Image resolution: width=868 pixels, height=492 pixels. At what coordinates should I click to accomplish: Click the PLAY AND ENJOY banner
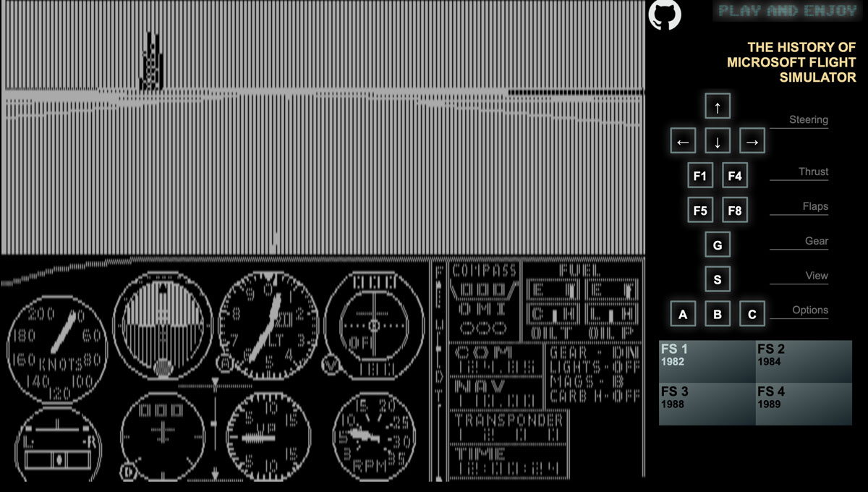[x=789, y=10]
